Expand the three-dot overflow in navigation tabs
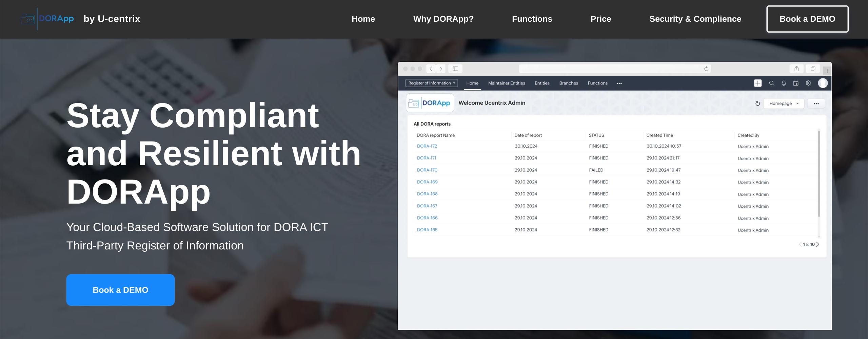The width and height of the screenshot is (868, 339). [x=619, y=83]
